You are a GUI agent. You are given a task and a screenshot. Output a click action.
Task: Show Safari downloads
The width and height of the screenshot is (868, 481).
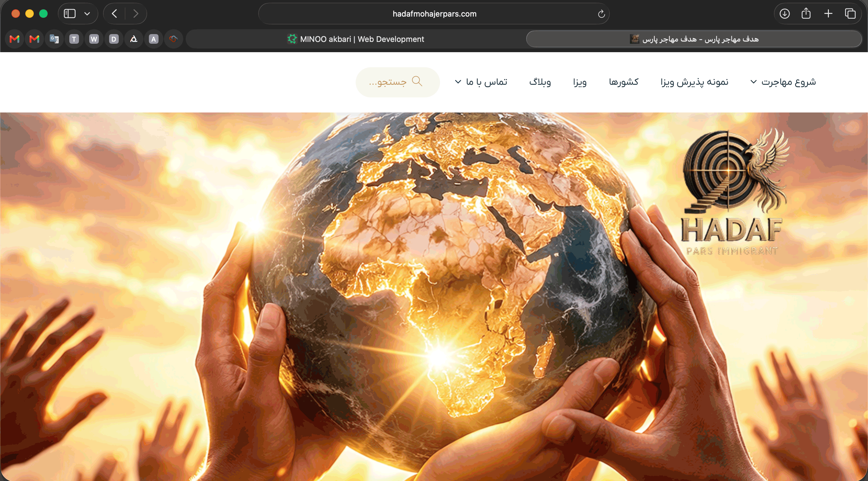coord(785,14)
